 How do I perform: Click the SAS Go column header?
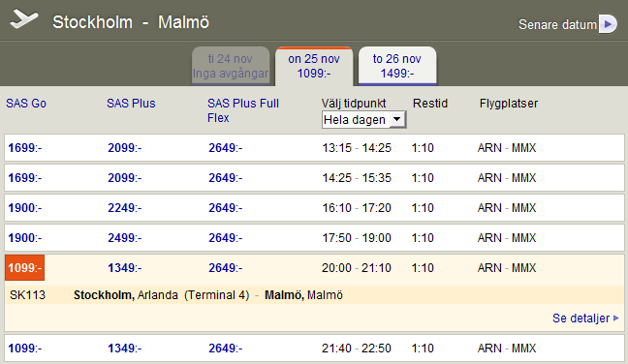(26, 104)
